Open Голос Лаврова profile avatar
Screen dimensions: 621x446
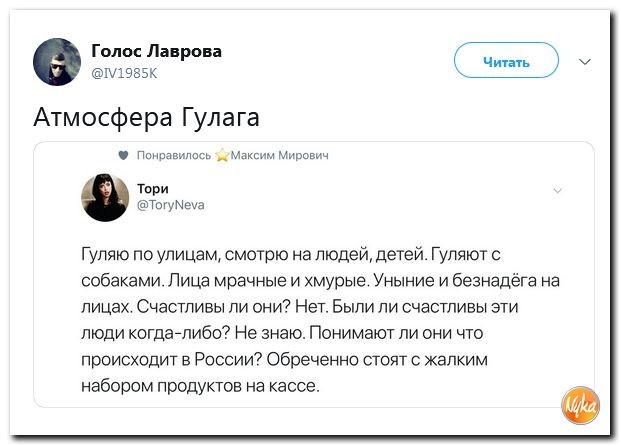[x=57, y=60]
